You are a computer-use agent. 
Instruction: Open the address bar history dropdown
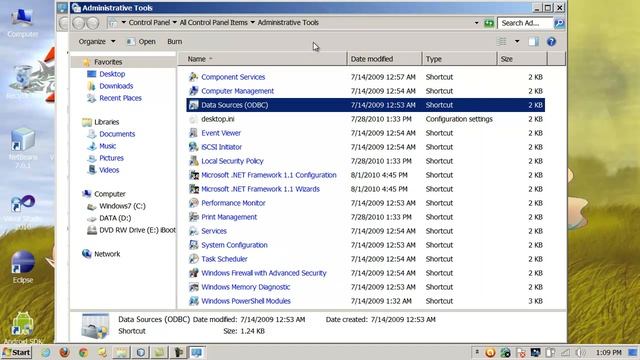pos(476,23)
